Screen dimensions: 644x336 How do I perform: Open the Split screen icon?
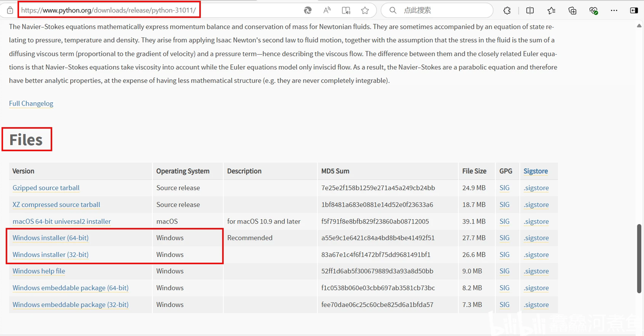coord(530,10)
